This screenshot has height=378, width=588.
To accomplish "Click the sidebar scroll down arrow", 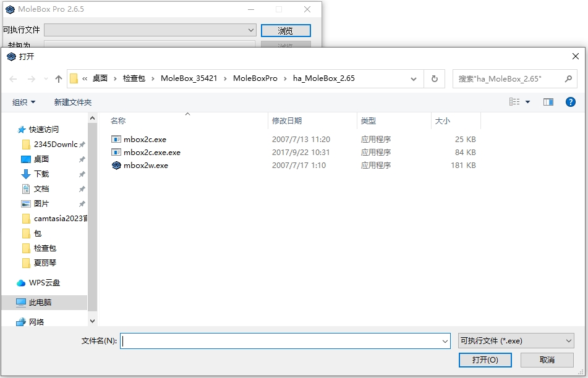I will 92,321.
